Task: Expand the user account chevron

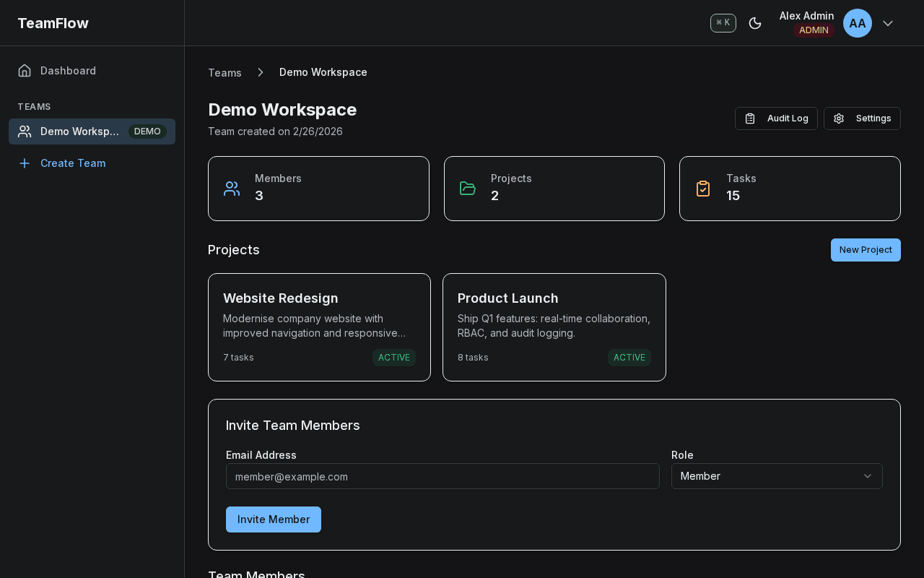Action: coord(888,23)
